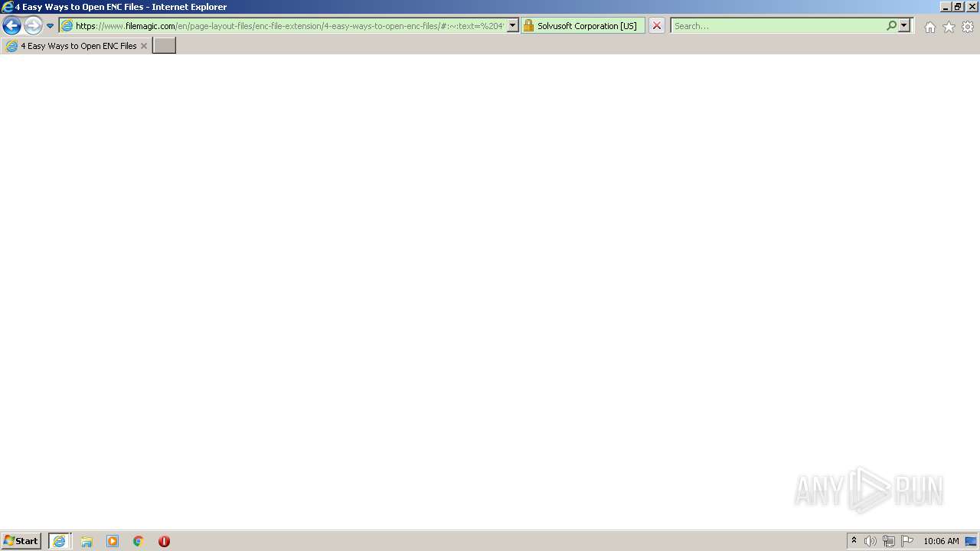The height and width of the screenshot is (551, 980).
Task: Minimize the Internet Explorer window
Action: [x=946, y=6]
